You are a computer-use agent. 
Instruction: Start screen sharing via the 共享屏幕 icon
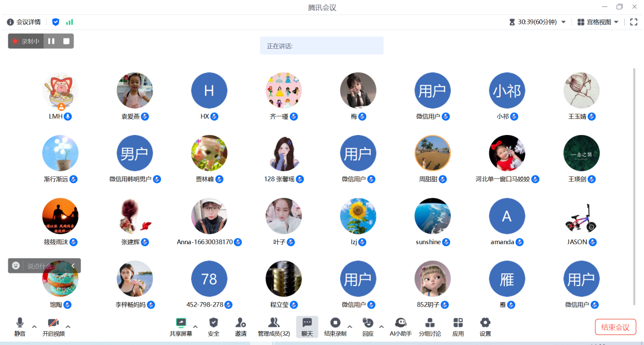pyautogui.click(x=181, y=323)
